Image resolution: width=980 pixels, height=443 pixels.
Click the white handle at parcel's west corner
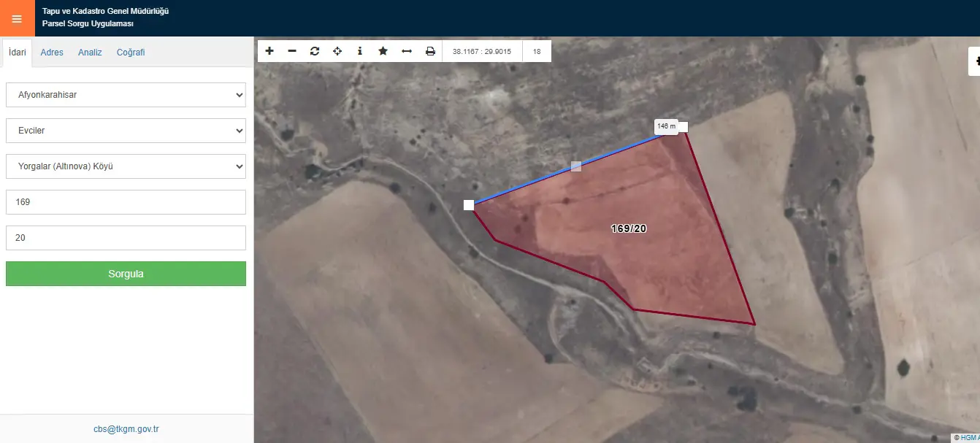(x=469, y=205)
